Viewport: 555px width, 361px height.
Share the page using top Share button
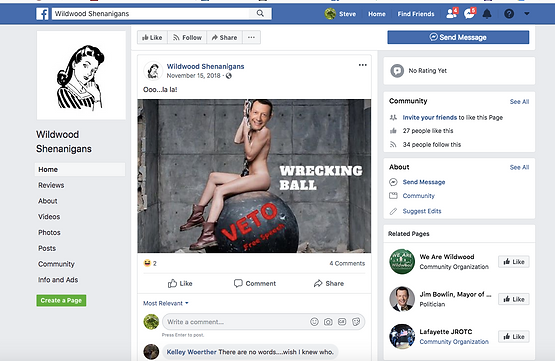(x=224, y=37)
